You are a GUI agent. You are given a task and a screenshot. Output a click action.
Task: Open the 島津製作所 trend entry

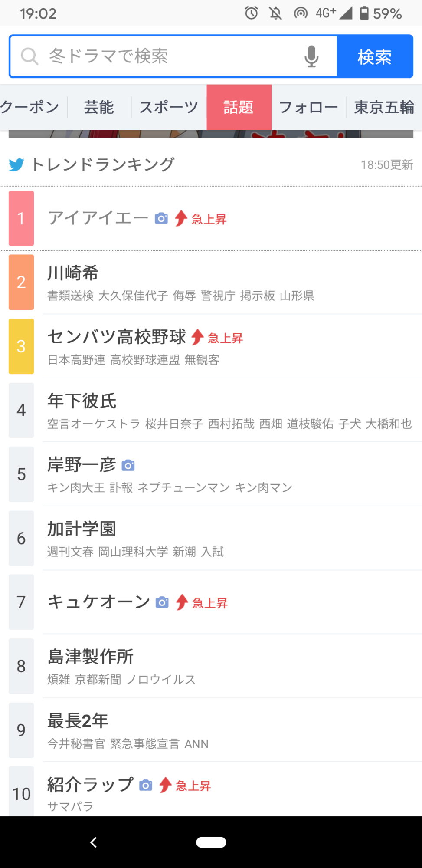tap(91, 657)
